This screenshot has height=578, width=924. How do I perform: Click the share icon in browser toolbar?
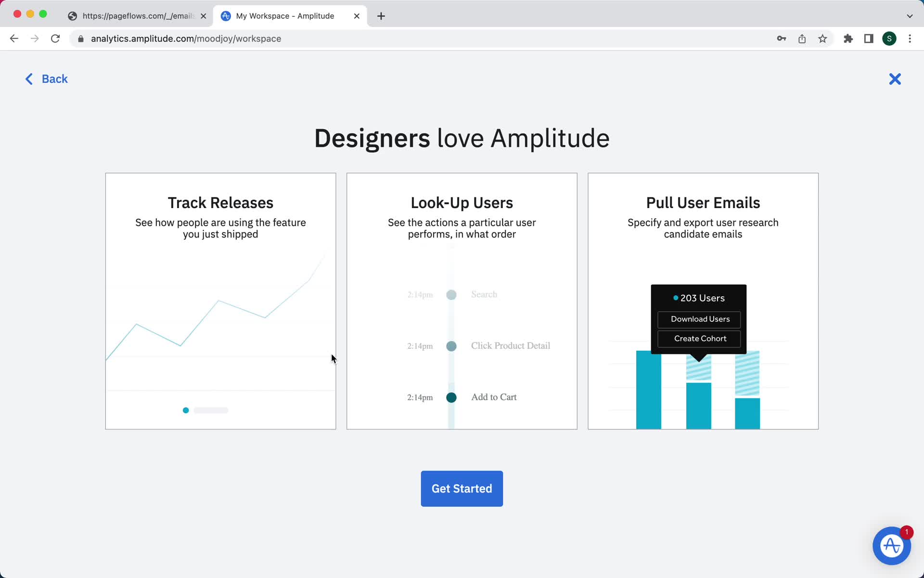pyautogui.click(x=802, y=39)
